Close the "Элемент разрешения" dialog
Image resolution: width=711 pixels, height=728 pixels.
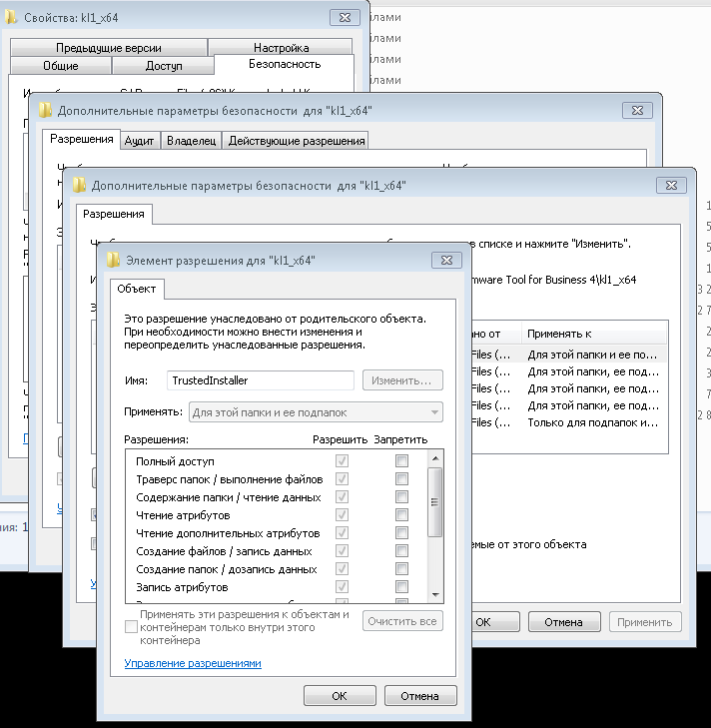coord(444,261)
